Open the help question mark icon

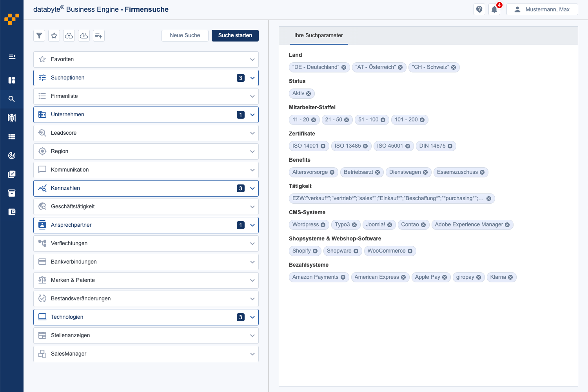(x=479, y=9)
